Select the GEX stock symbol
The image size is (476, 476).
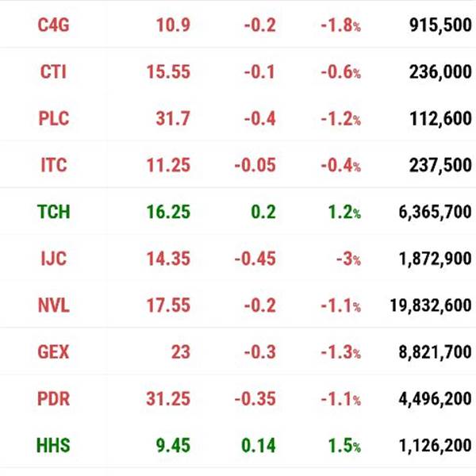[x=53, y=351]
